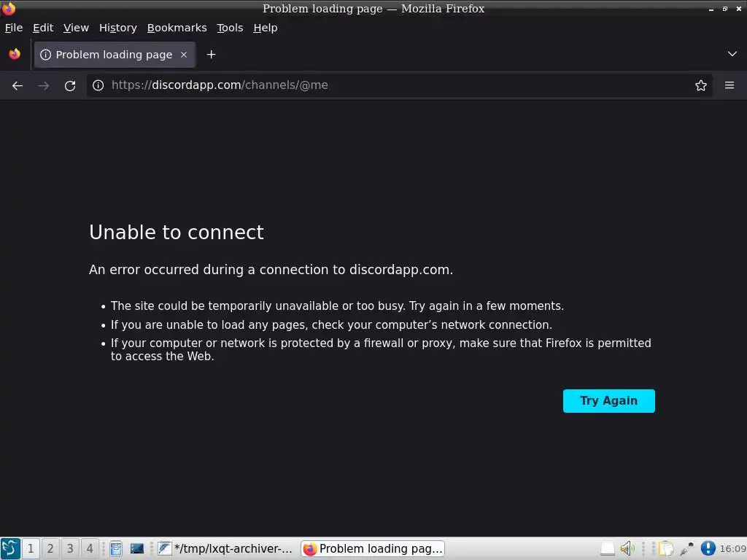Image resolution: width=747 pixels, height=560 pixels.
Task: Open the clipboard notes tray icon
Action: click(x=665, y=548)
